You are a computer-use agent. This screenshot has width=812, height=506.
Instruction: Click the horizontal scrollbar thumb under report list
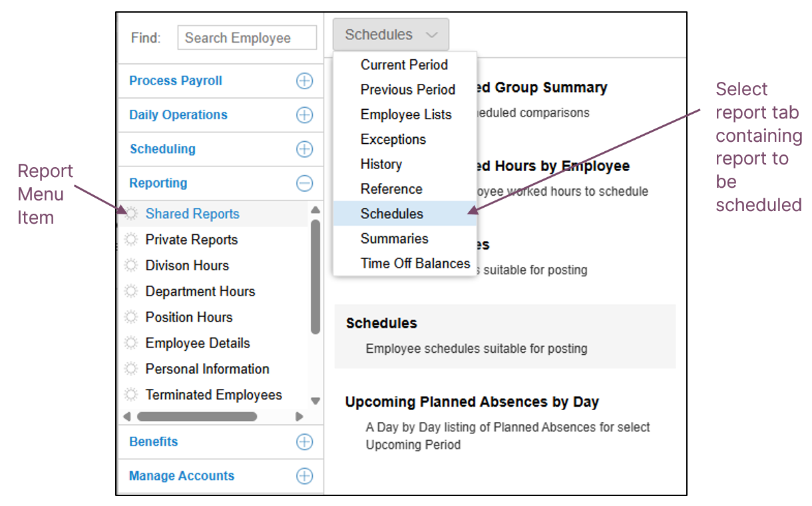(x=197, y=417)
